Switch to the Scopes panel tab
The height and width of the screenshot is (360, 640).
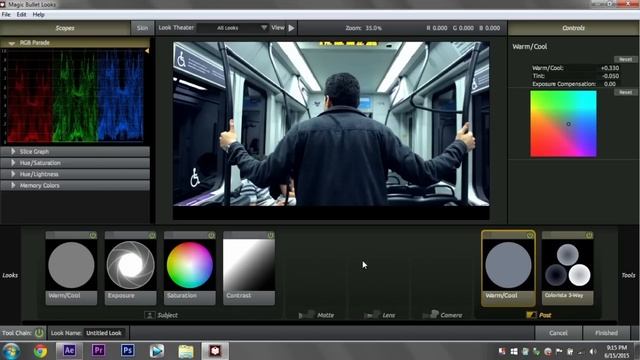click(65, 28)
